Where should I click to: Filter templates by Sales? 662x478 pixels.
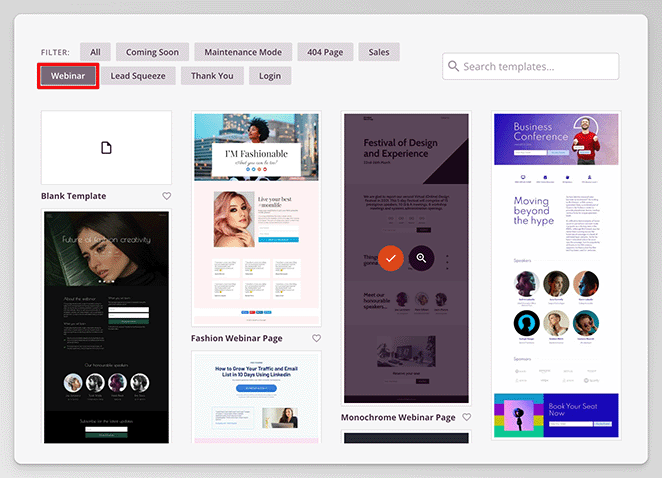pyautogui.click(x=379, y=52)
